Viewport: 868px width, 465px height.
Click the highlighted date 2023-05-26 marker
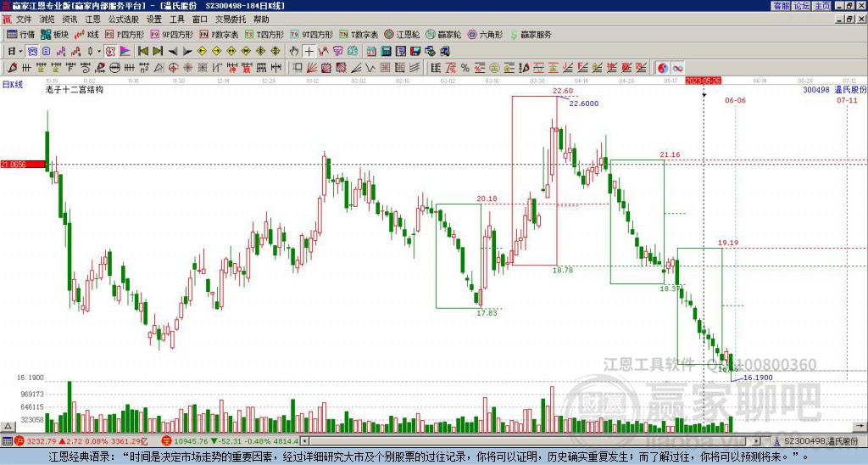coord(704,81)
